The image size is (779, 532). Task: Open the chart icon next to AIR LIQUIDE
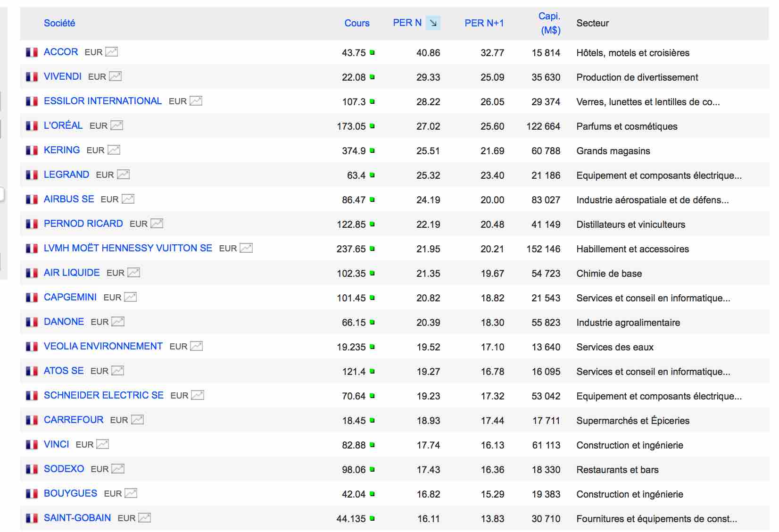(134, 273)
